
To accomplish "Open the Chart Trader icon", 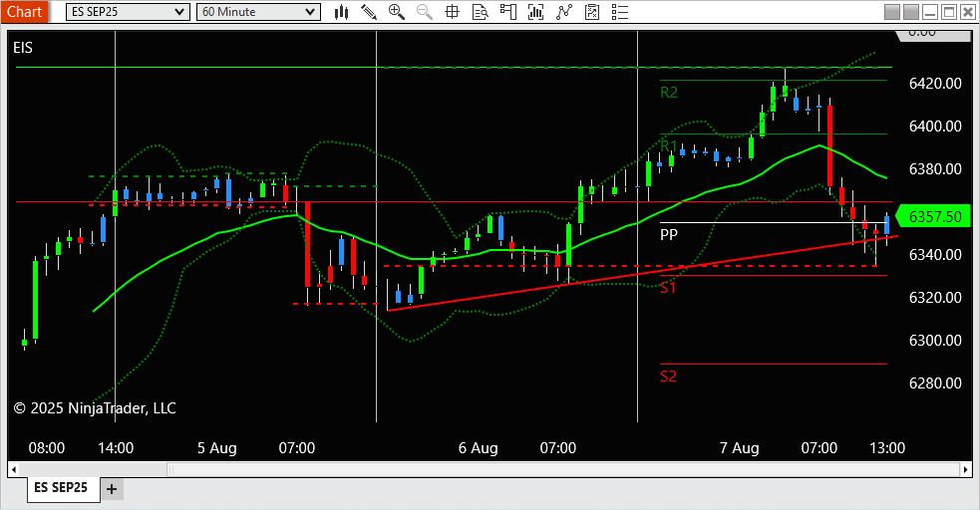I will pyautogui.click(x=508, y=12).
